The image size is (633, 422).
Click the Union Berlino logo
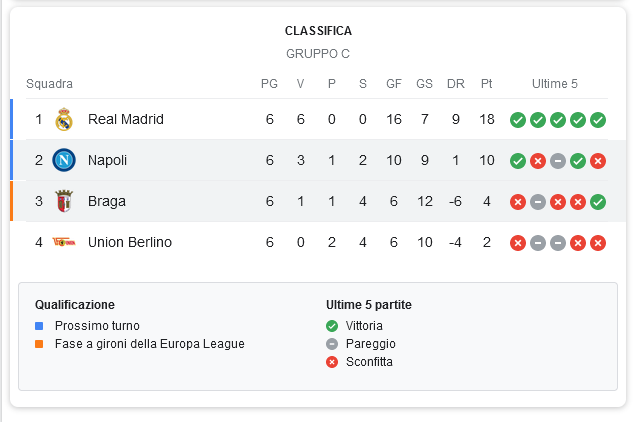click(x=64, y=242)
